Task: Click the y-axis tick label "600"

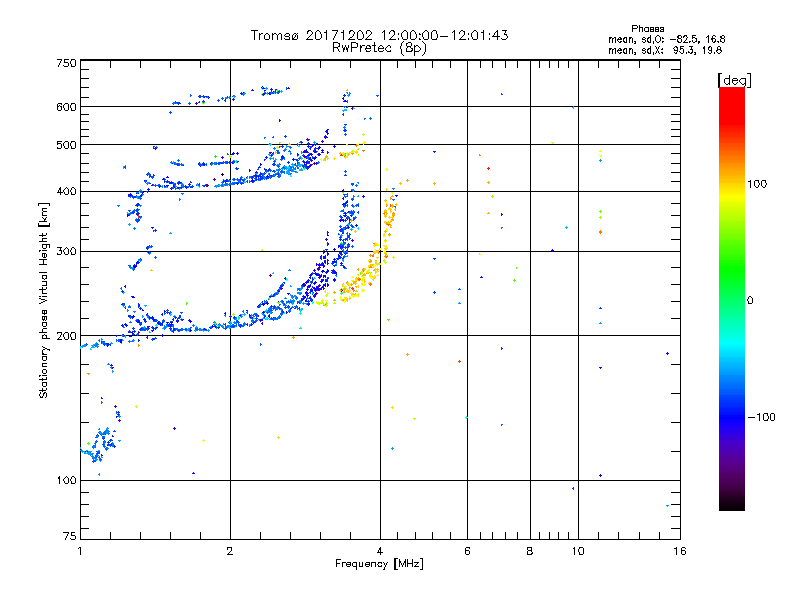Action: [66, 107]
